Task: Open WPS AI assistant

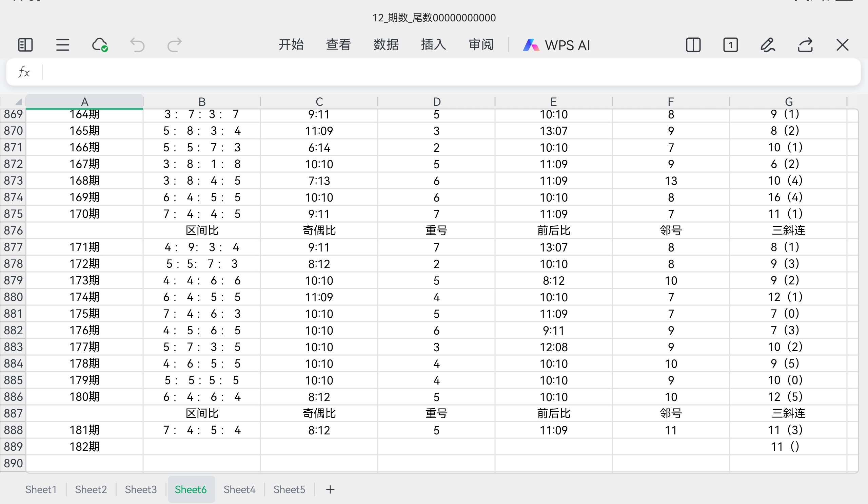Action: [x=556, y=45]
